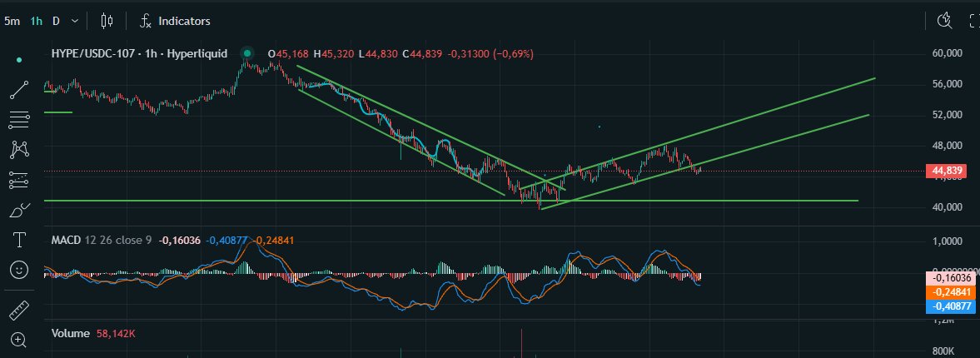The image size is (980, 358).
Task: Open the Indicators dialog
Action: click(x=174, y=21)
